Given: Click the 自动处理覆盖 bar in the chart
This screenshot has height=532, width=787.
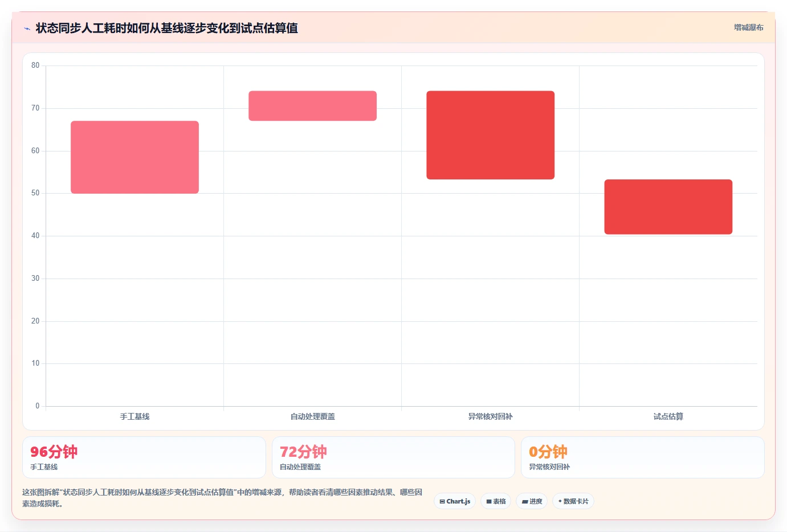Looking at the screenshot, I should click(x=312, y=106).
